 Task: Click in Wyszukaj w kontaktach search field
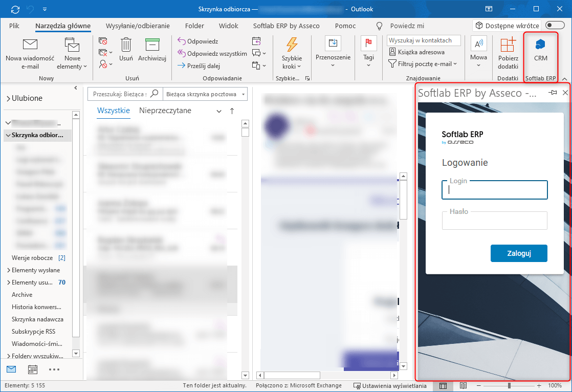[424, 40]
